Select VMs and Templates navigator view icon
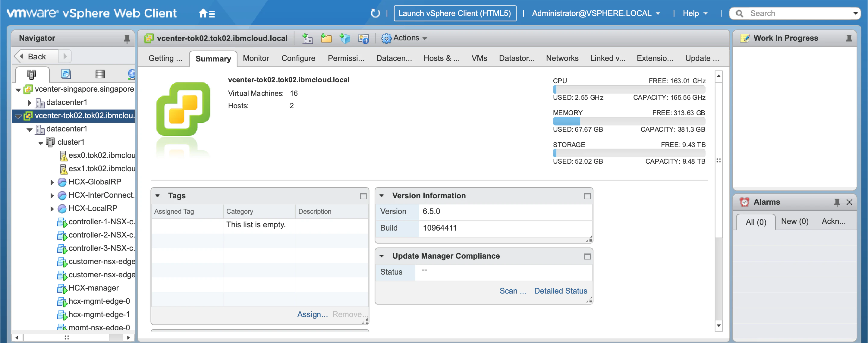The image size is (868, 343). (x=66, y=74)
